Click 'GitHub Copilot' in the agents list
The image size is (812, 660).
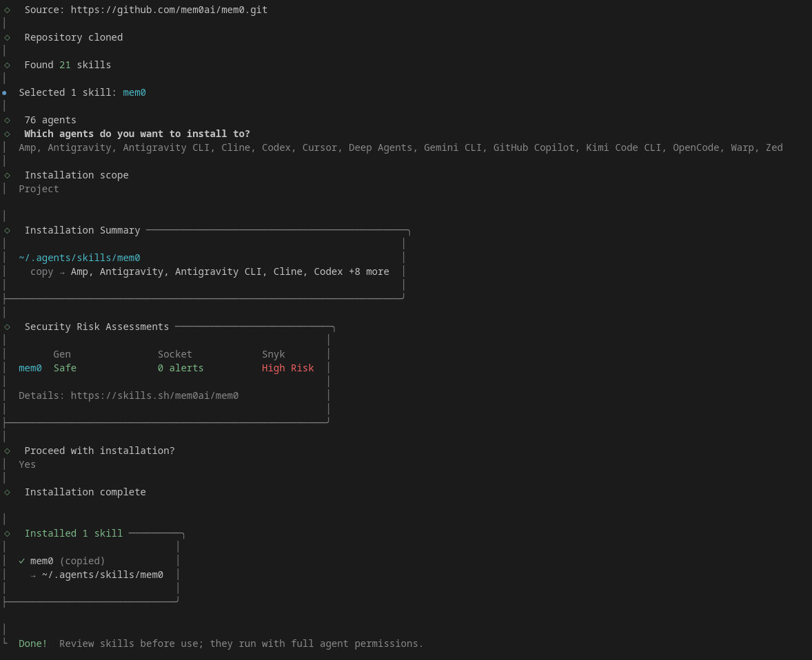534,147
